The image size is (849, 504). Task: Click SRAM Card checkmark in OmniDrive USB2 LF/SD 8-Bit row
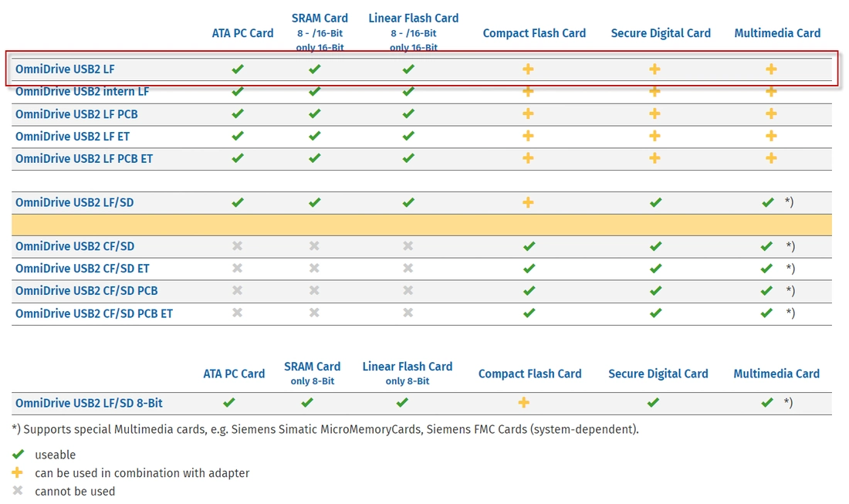pos(307,402)
